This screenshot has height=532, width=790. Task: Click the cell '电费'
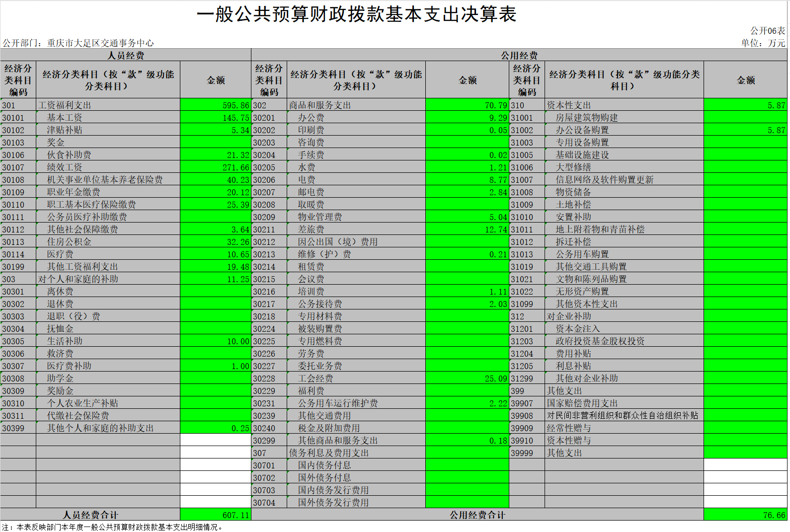(x=356, y=179)
